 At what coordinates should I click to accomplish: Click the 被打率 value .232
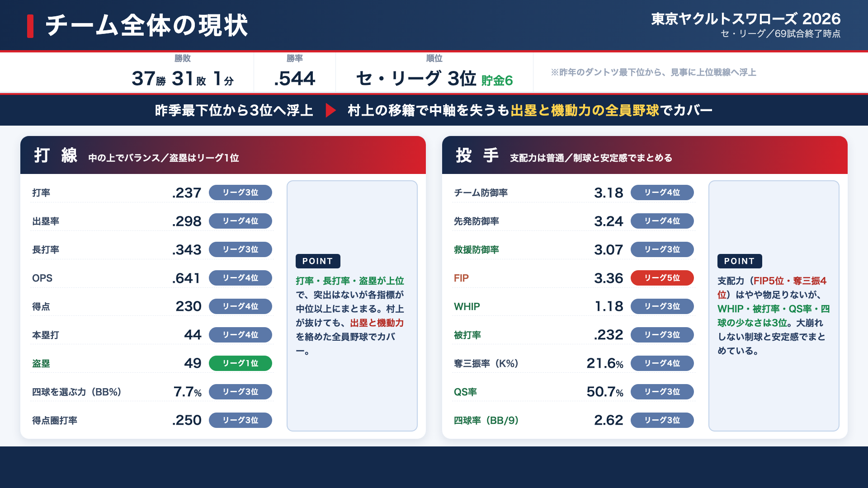pos(609,335)
